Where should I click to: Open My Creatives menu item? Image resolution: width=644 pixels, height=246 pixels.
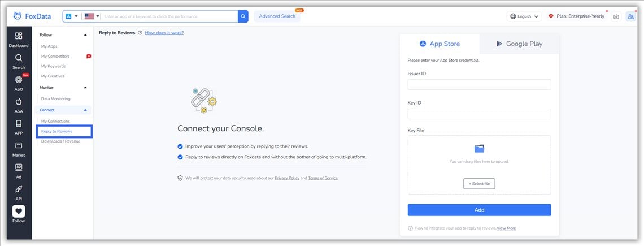coord(53,76)
